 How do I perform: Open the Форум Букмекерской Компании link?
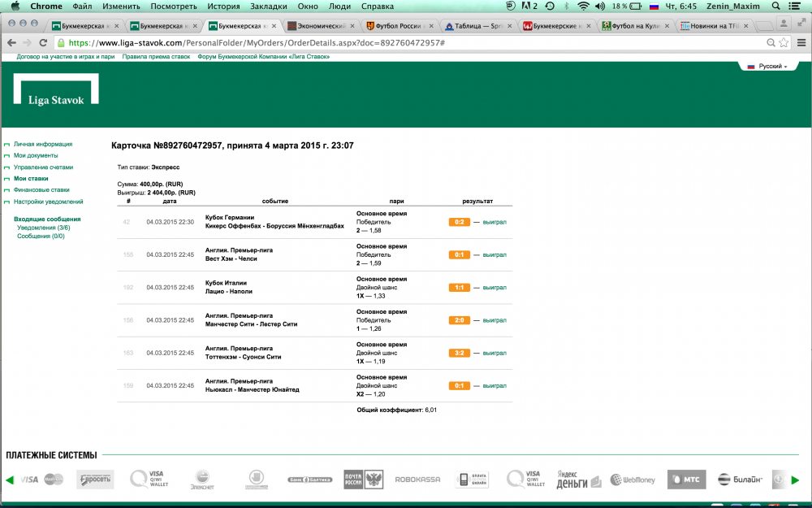(264, 57)
